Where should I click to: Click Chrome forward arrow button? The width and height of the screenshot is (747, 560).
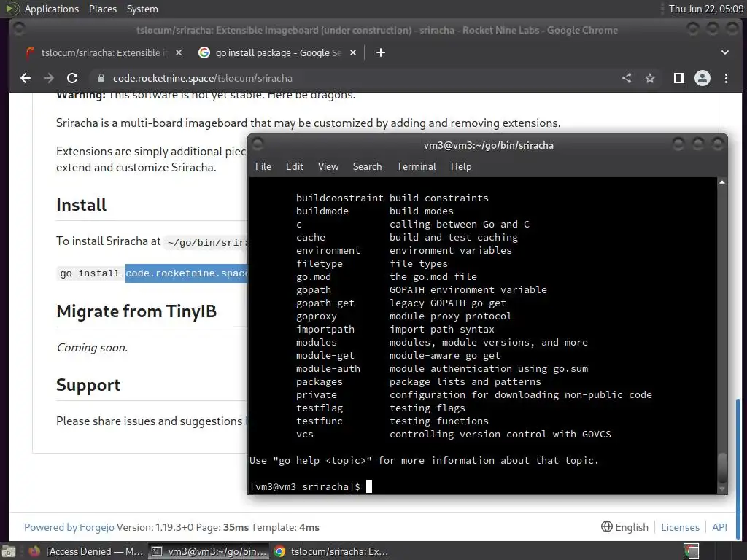(x=49, y=78)
